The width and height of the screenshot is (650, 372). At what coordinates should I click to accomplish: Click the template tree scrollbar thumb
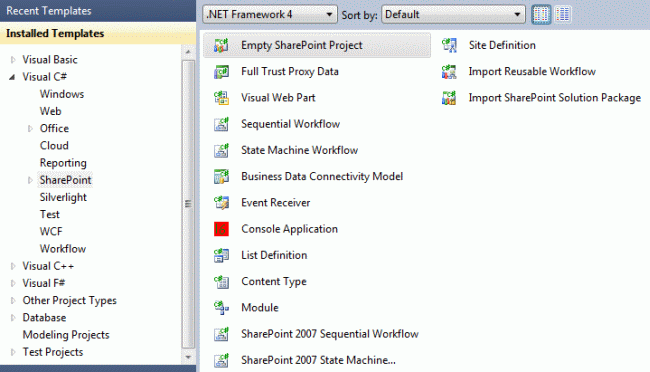point(188,204)
